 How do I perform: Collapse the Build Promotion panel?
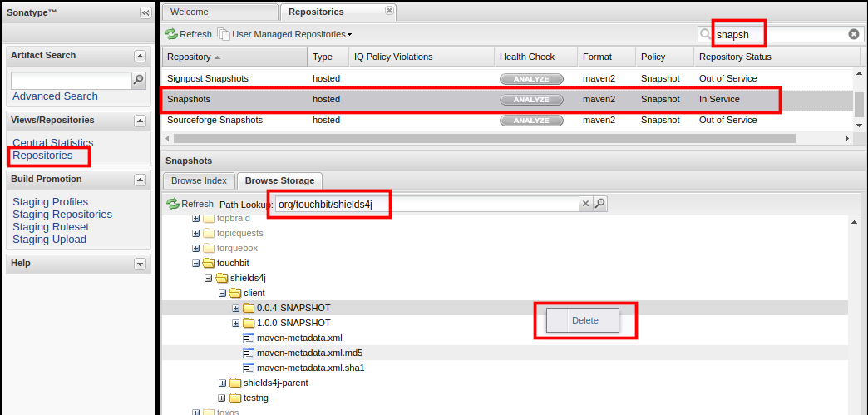[x=140, y=180]
